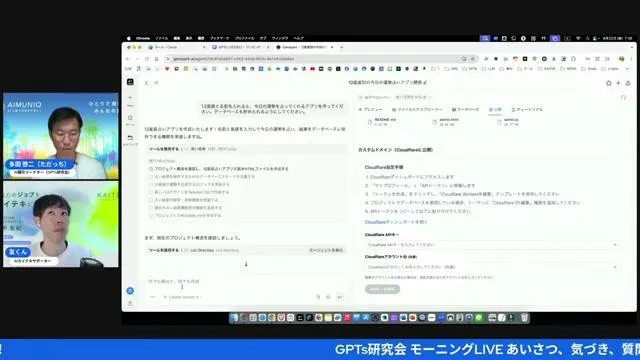This screenshot has width=640, height=360.
Task: Switch to the ファイルエクスプローラー tab
Action: tap(417, 110)
